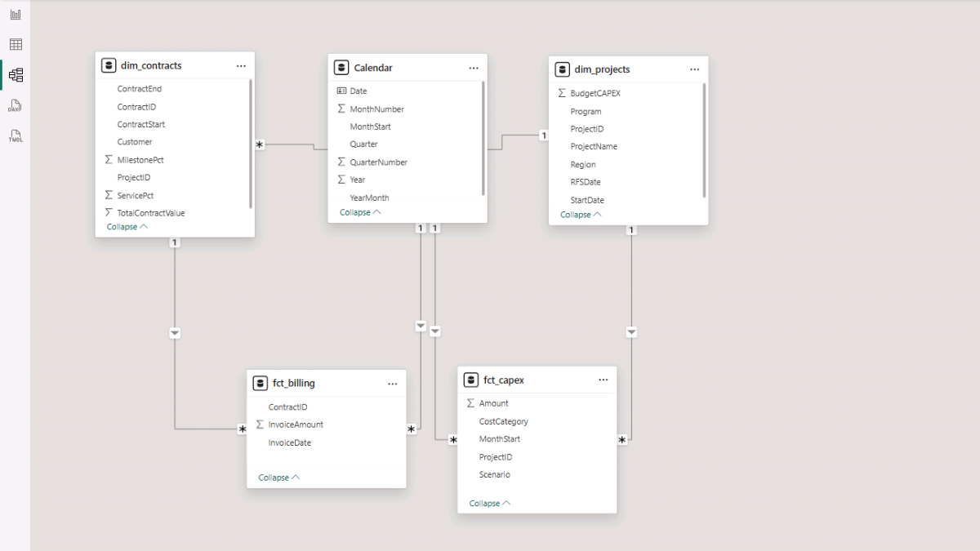Image resolution: width=980 pixels, height=551 pixels.
Task: Open Report view in left sidebar
Action: coord(16,15)
